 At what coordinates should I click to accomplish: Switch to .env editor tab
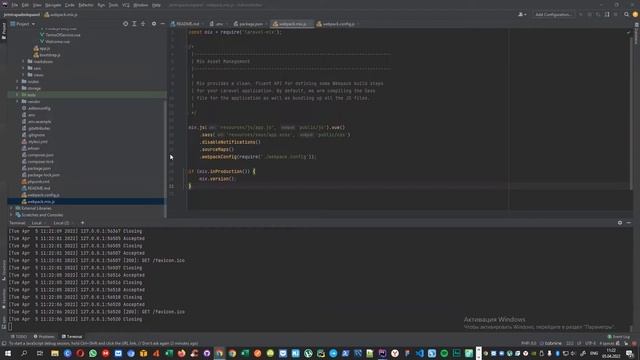[217, 24]
